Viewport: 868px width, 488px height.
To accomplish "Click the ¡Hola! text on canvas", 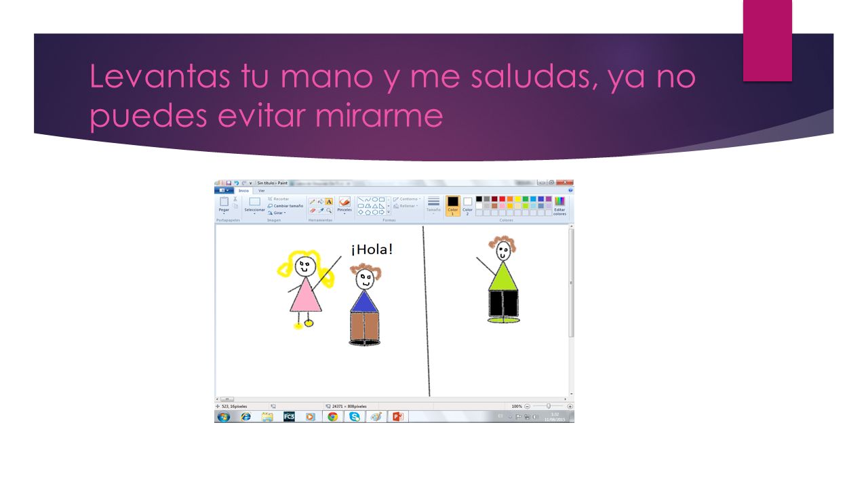I will coord(372,249).
